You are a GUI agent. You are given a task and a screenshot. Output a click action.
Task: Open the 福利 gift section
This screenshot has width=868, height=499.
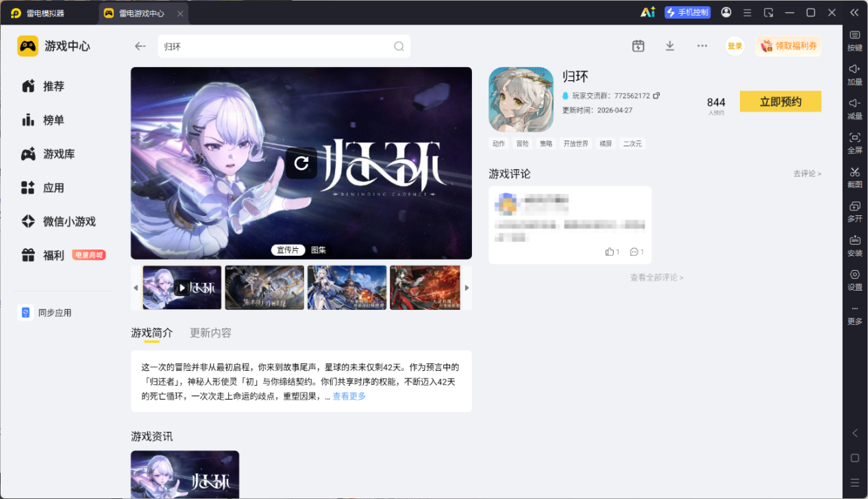(42, 255)
